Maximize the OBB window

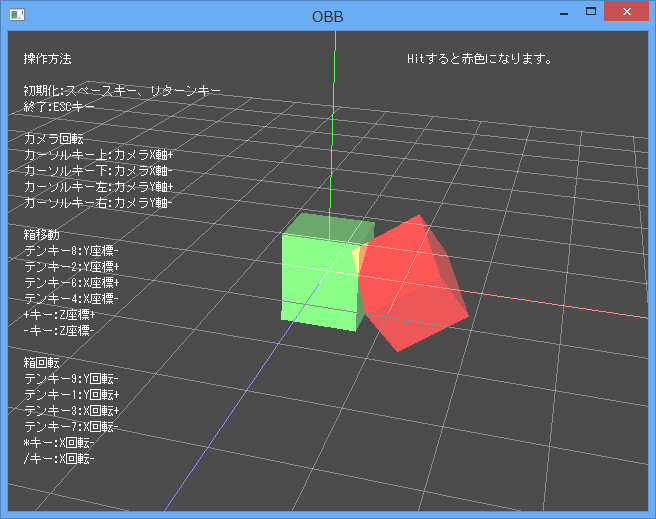pos(591,12)
